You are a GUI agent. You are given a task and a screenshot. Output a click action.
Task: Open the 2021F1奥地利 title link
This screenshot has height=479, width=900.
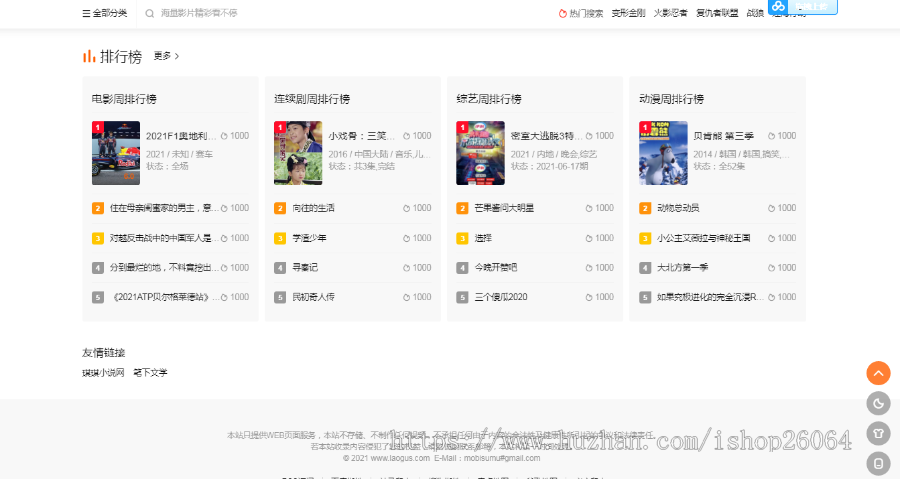[181, 136]
